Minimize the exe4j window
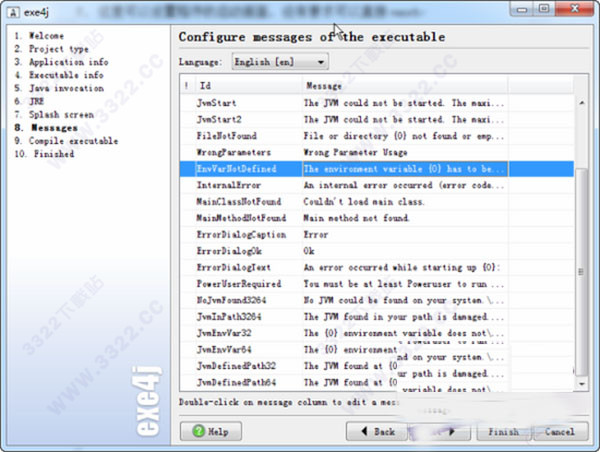This screenshot has width=600, height=452. tap(522, 9)
